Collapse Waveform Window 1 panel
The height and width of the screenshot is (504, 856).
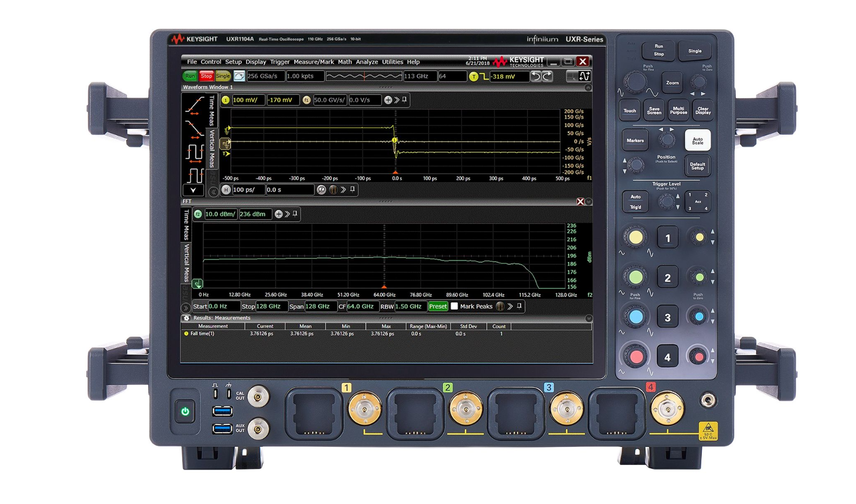[588, 88]
